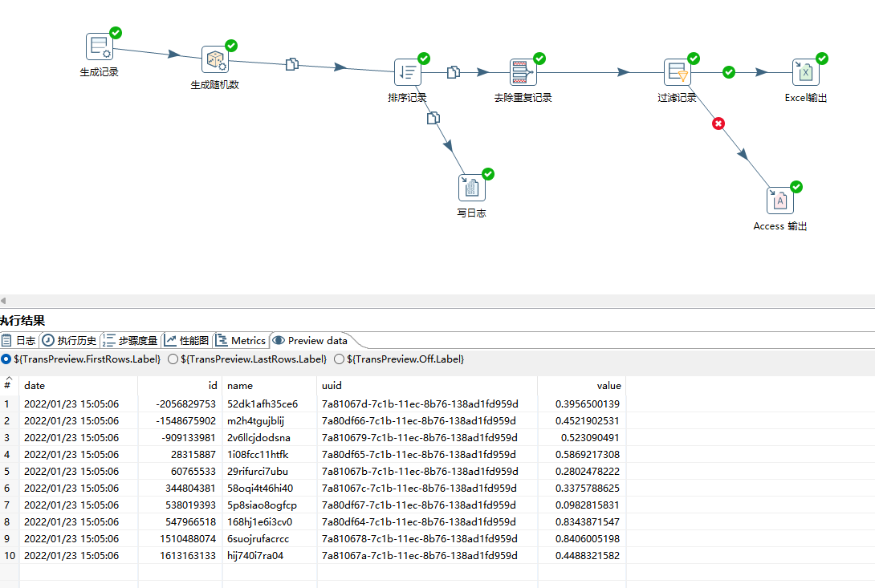Click value cell 0.5869217308
This screenshot has height=588, width=875.
point(582,455)
